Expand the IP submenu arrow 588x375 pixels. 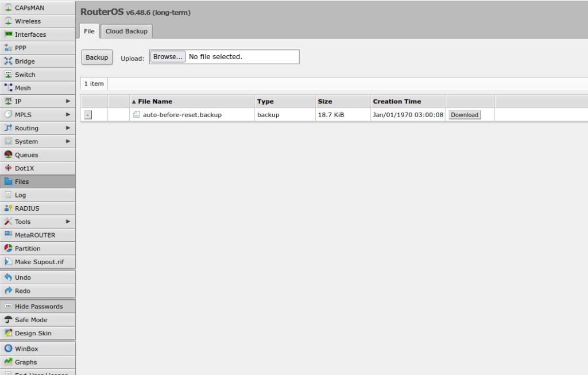click(x=68, y=101)
